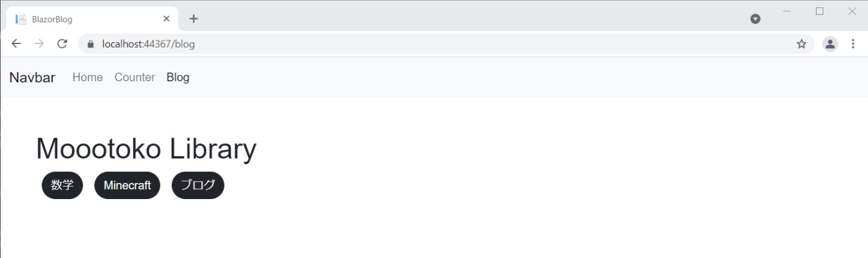Reload the page with refresh icon
This screenshot has height=258, width=868.
pos(62,44)
